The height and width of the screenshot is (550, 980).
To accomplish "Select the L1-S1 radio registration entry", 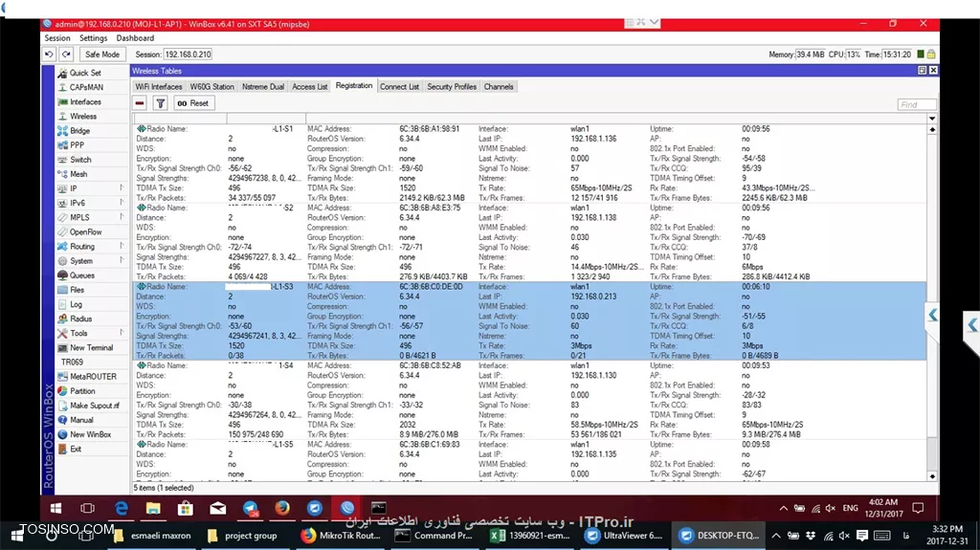I will point(528,164).
